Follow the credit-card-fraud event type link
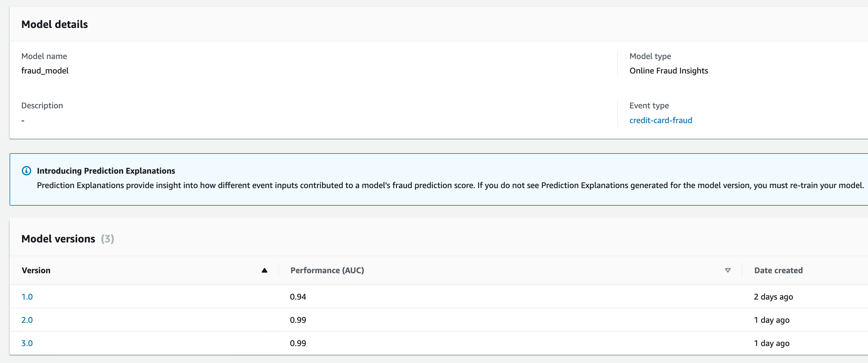This screenshot has width=868, height=363. pos(661,120)
